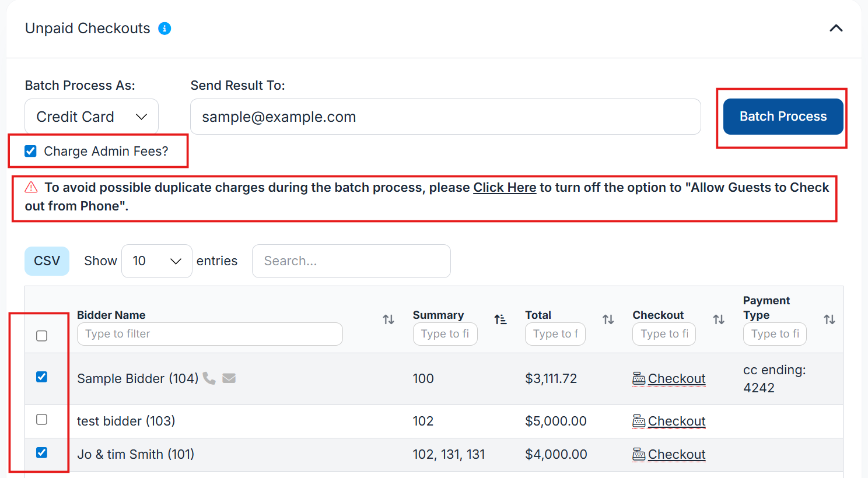Sort table by Bidder Name column
Screen dimensions: 868x478
click(388, 319)
